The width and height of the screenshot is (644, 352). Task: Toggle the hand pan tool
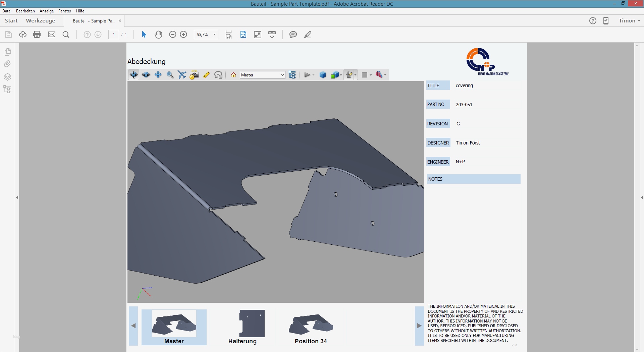coord(158,35)
